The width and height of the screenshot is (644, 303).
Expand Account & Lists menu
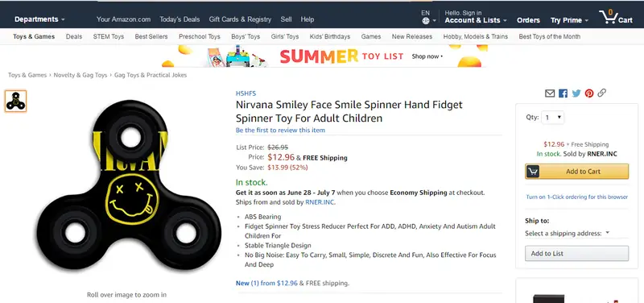(x=475, y=20)
